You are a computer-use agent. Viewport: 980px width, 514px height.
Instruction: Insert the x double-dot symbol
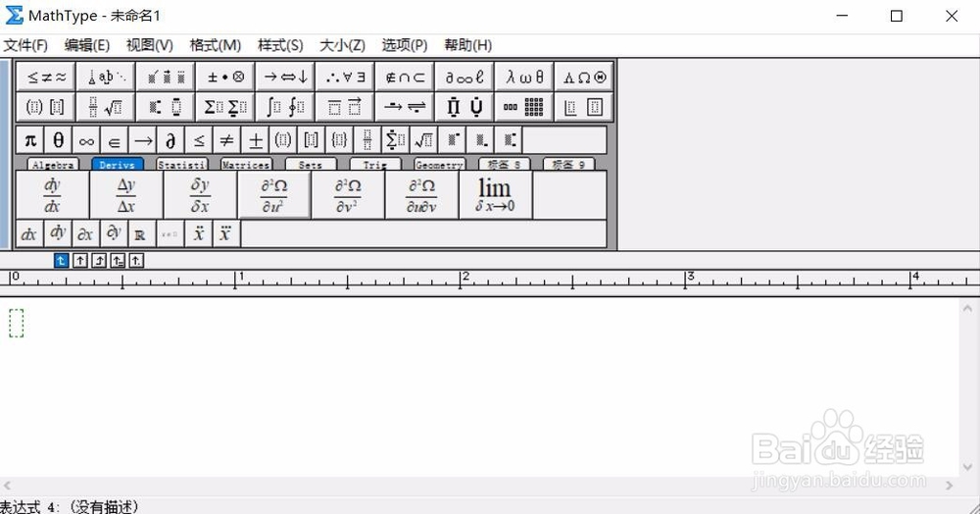pos(199,233)
